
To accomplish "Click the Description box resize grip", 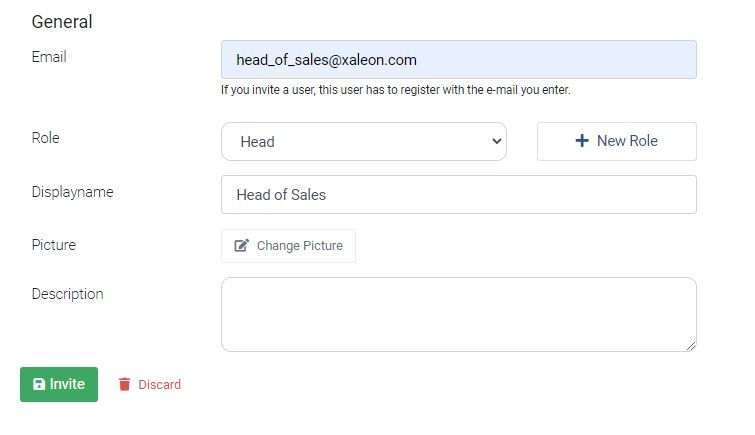I will [691, 346].
